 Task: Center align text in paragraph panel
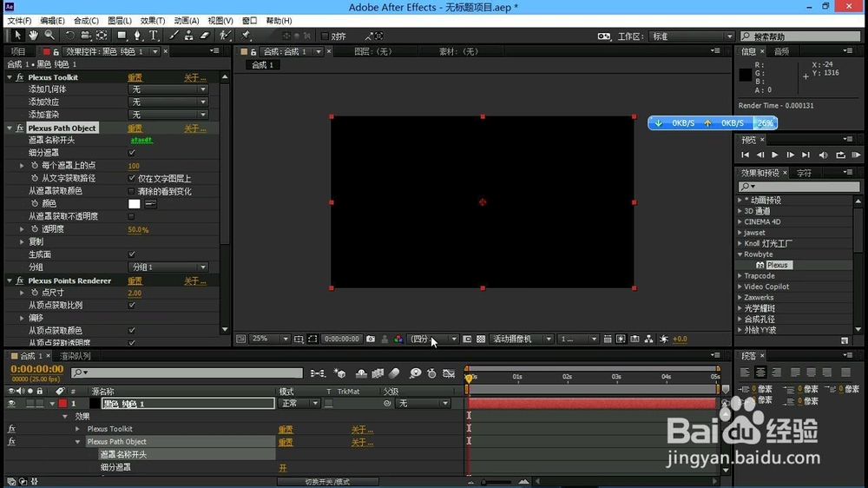(x=760, y=373)
